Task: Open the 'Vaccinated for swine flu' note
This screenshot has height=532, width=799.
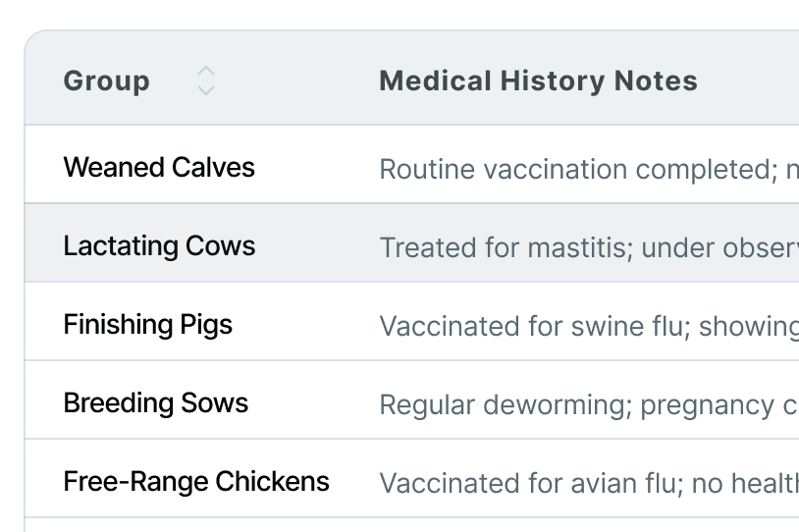Action: 589,327
